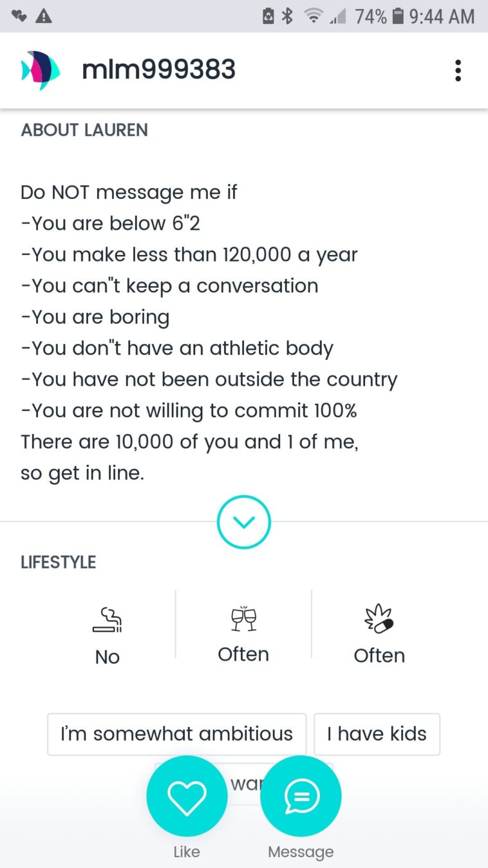Tap the ABOUT LAUREN heading
This screenshot has width=488, height=868.
[x=84, y=130]
